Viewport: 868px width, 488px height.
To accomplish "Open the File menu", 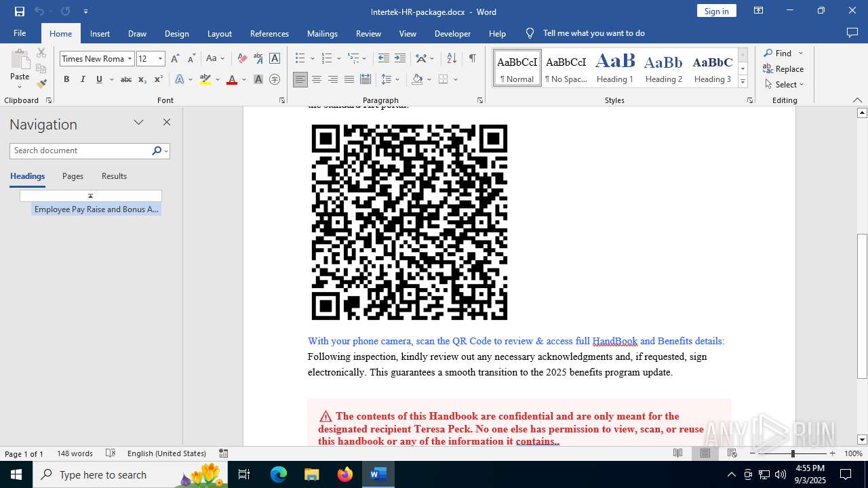I will tap(20, 33).
